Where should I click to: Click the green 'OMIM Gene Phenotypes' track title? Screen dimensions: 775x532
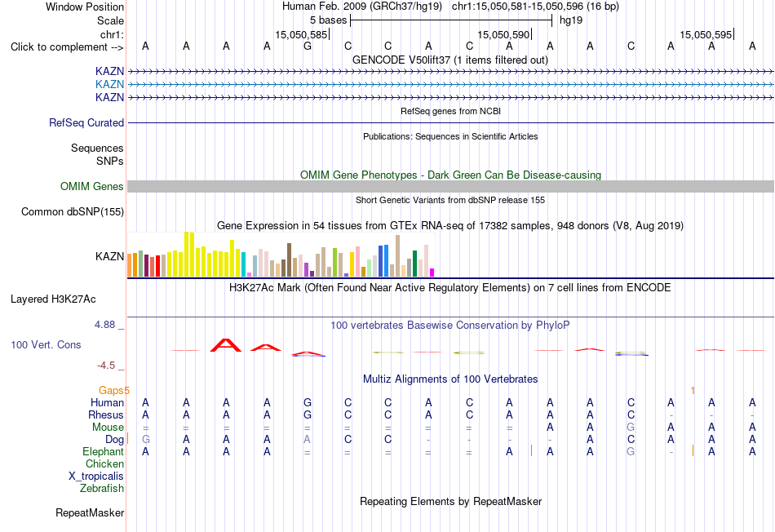(x=450, y=175)
